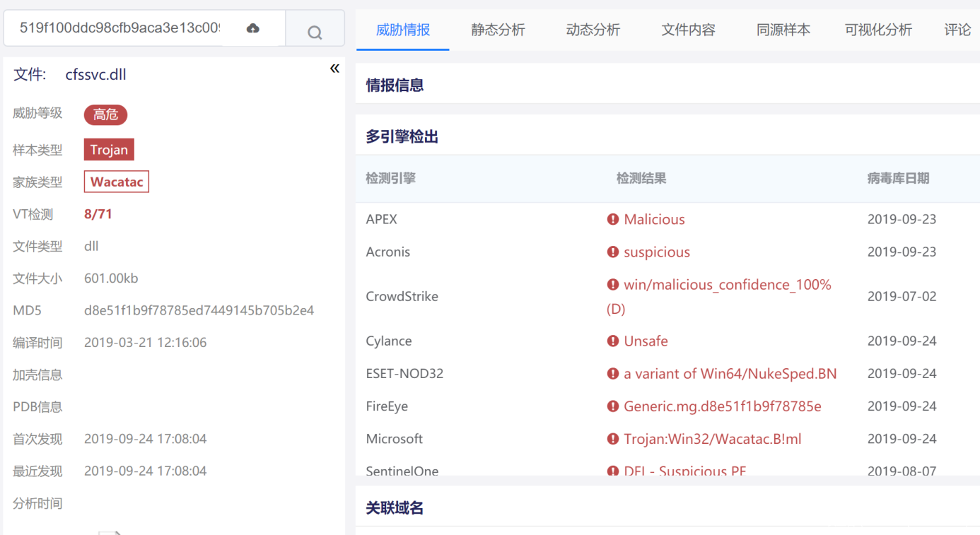Click the warning icon beside suspicious
The height and width of the screenshot is (535, 980).
coord(613,252)
